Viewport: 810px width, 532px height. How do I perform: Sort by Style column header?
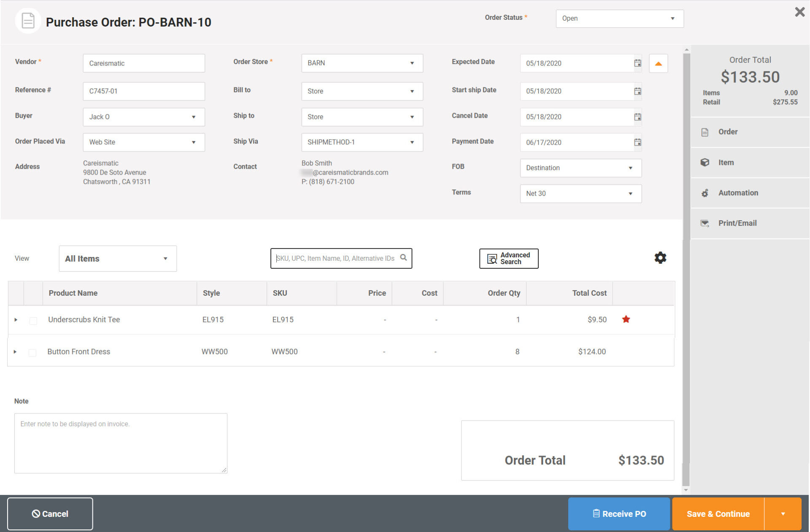point(232,293)
